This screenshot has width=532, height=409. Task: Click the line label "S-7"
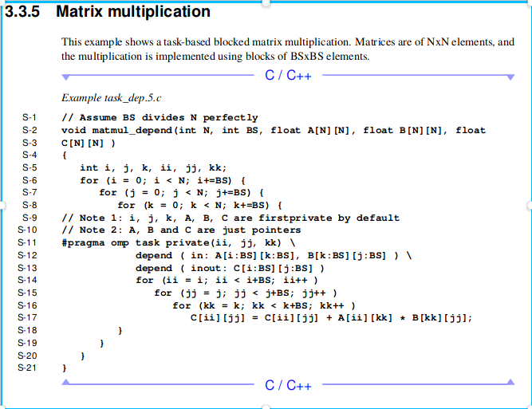click(x=30, y=192)
